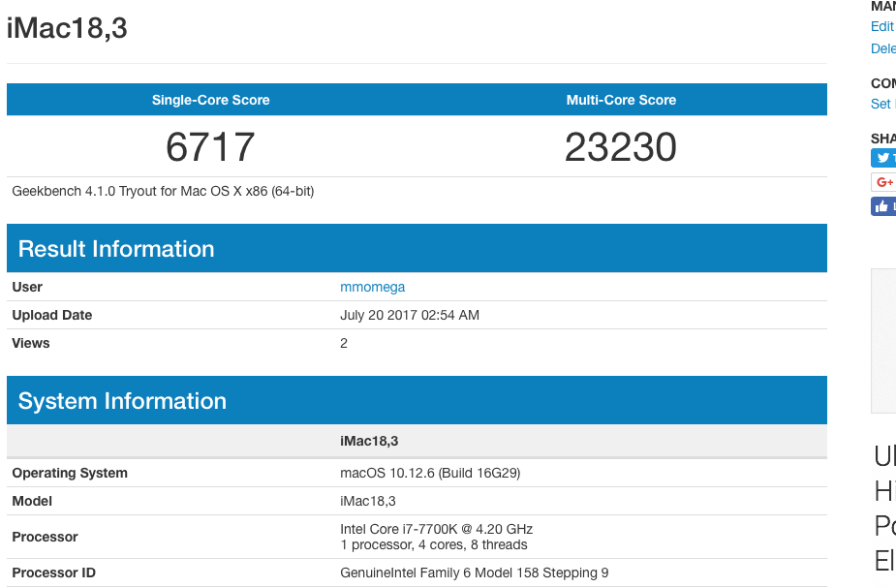896x588 pixels.
Task: Click the Delete link in sidebar
Action: point(882,48)
